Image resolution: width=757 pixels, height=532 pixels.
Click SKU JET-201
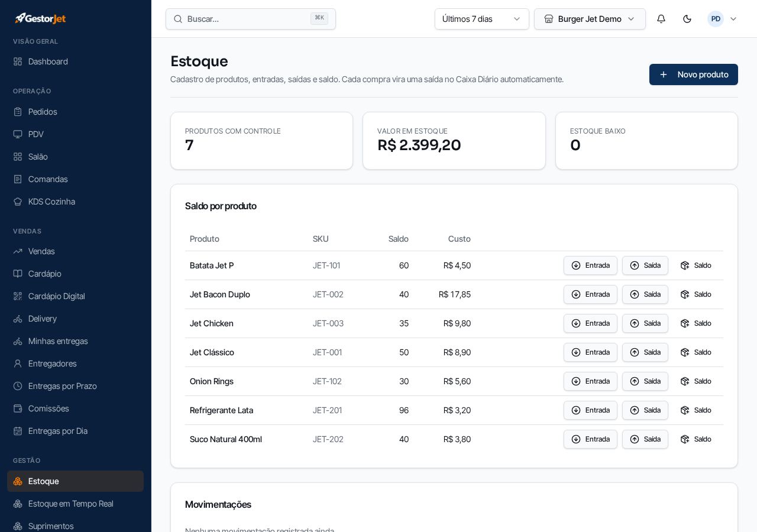coord(328,410)
